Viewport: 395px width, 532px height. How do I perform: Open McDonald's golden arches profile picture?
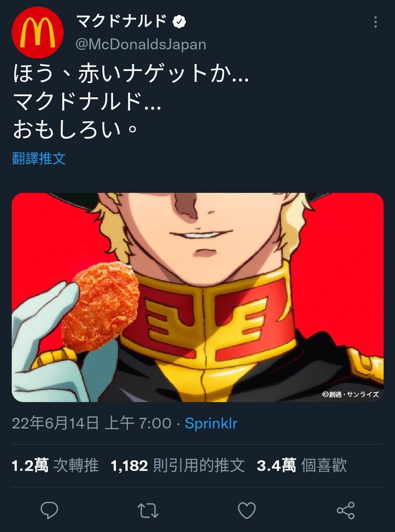tap(38, 33)
